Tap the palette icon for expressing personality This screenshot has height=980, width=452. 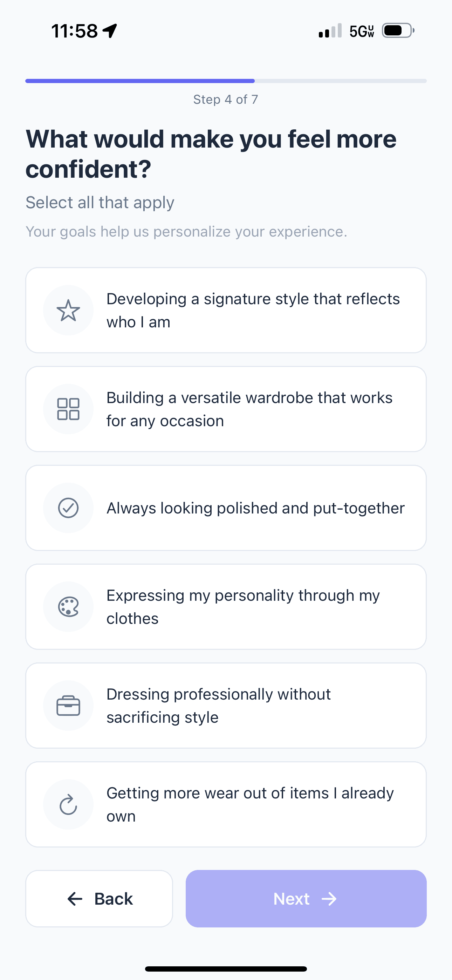68,607
